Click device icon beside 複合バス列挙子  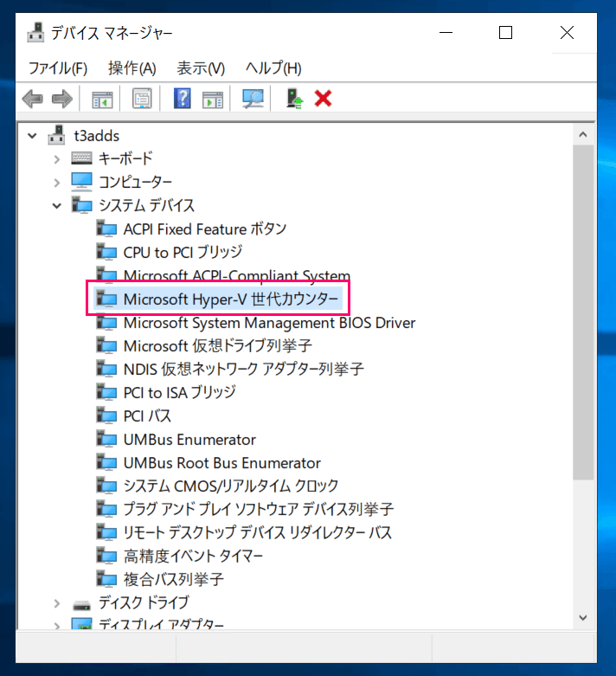click(106, 578)
